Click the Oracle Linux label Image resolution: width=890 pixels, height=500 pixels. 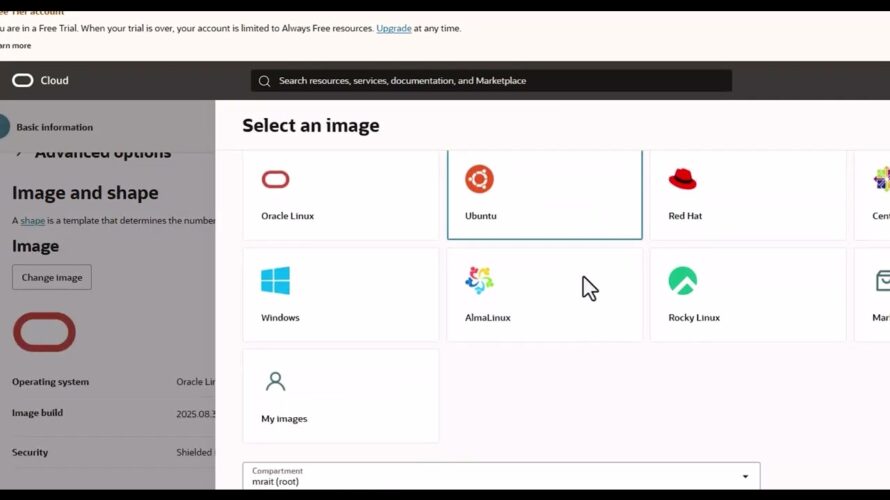point(287,216)
